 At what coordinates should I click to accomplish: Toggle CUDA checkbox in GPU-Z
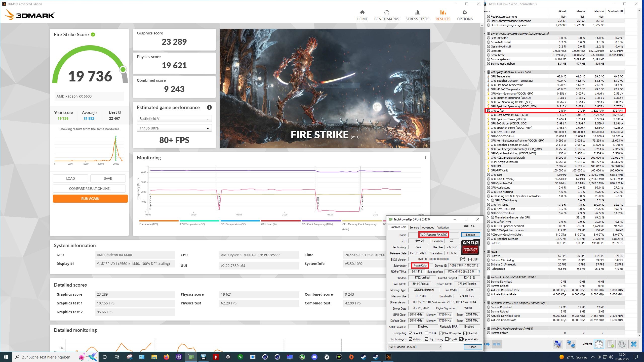coord(426,333)
